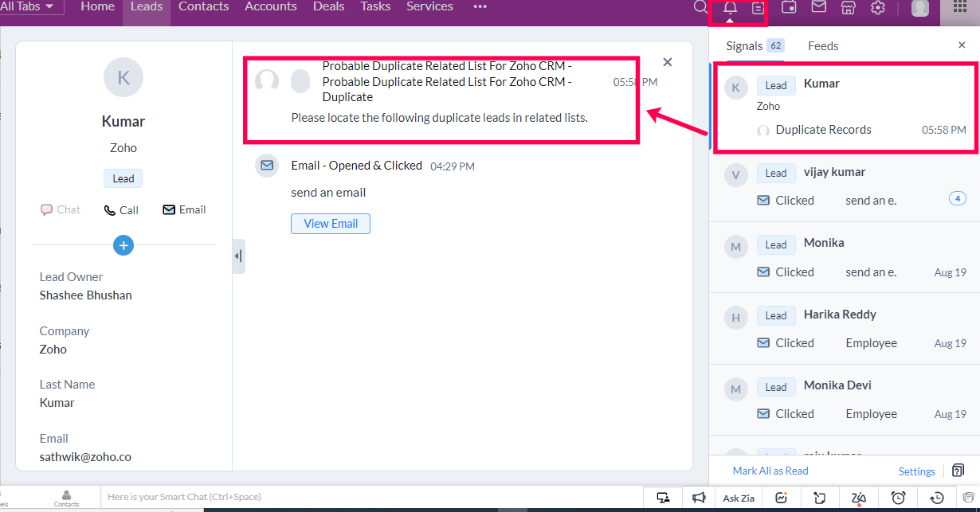
Task: Click the email address sathwik@zoho.co
Action: click(85, 457)
